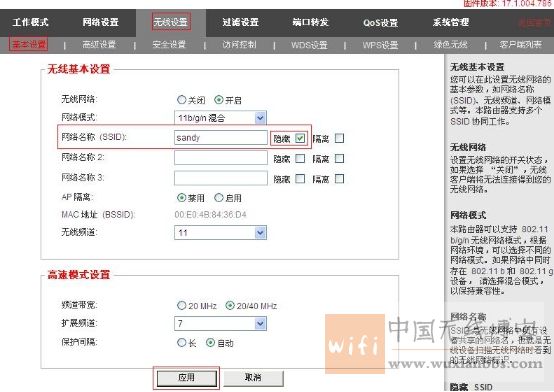The image size is (554, 392).
Task: Open the QoS设置 menu
Action: click(381, 23)
